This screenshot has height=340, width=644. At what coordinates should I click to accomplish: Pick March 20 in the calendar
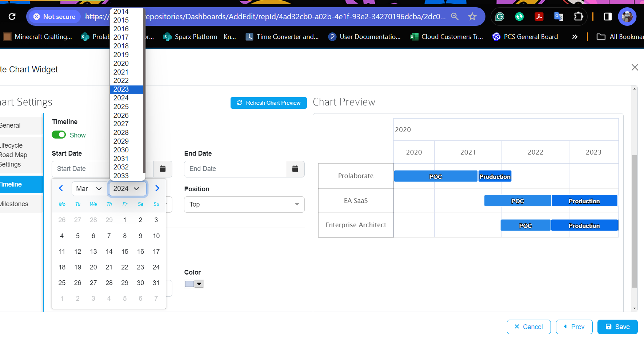click(x=93, y=267)
